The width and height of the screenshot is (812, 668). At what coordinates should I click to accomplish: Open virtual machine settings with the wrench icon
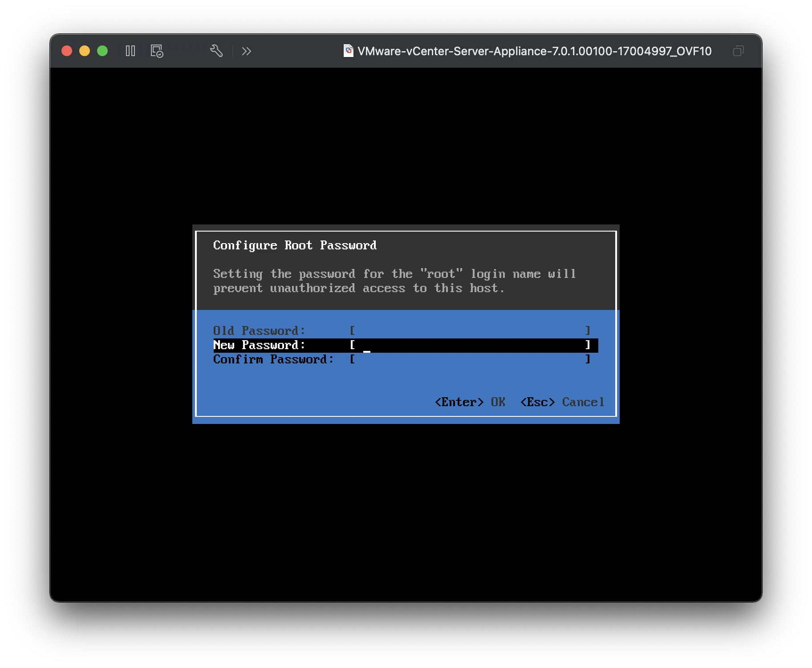coord(216,51)
